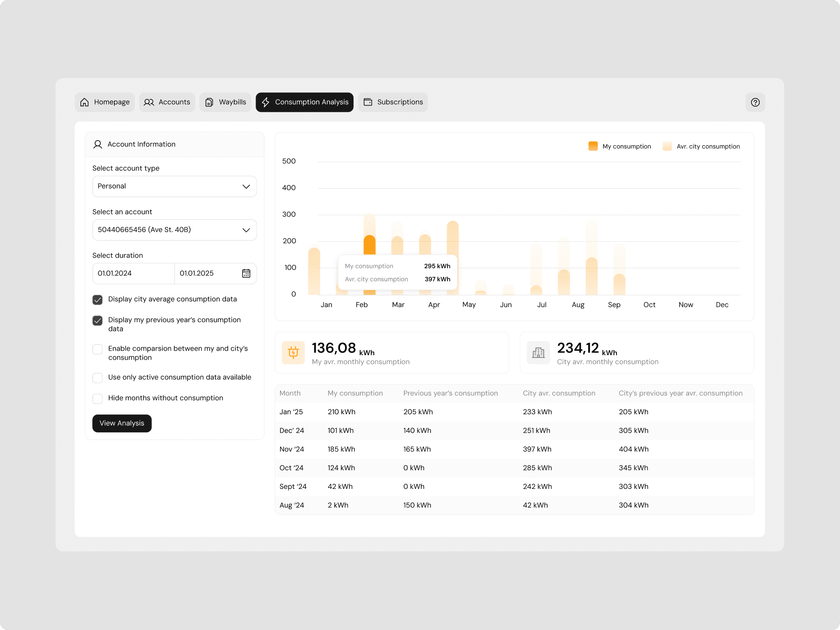Click the highlighted orange February bar
Image resolution: width=840 pixels, height=630 pixels.
click(x=370, y=245)
